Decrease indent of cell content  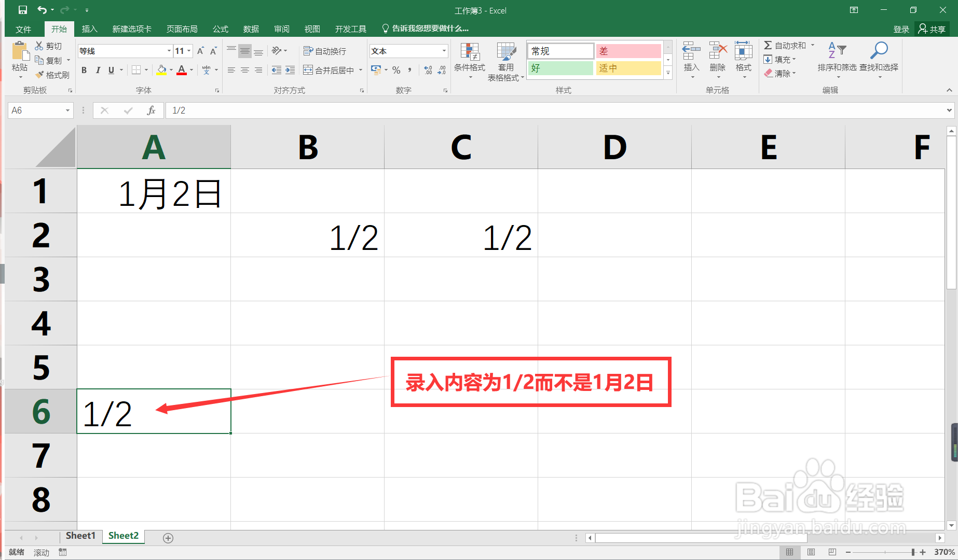coord(277,70)
